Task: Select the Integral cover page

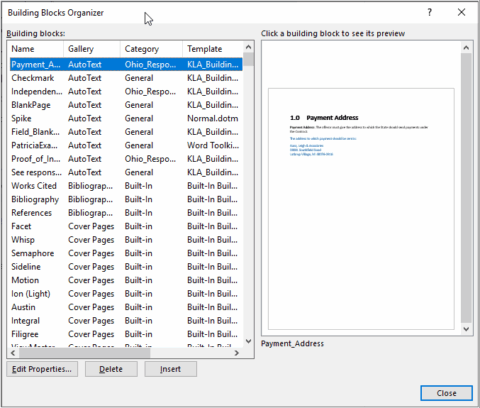Action: click(x=126, y=321)
